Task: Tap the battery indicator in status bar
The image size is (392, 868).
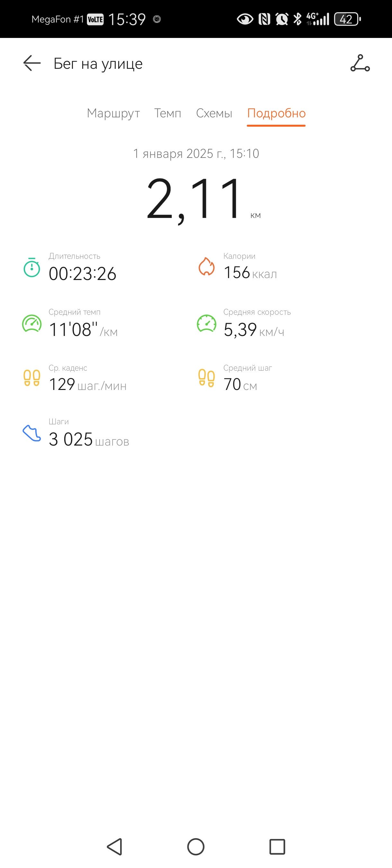Action: [x=347, y=19]
